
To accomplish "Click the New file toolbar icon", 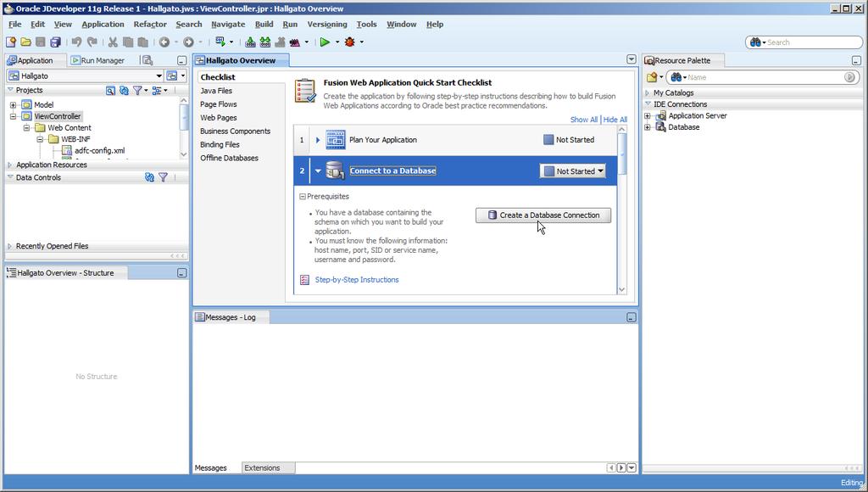I will 10,42.
